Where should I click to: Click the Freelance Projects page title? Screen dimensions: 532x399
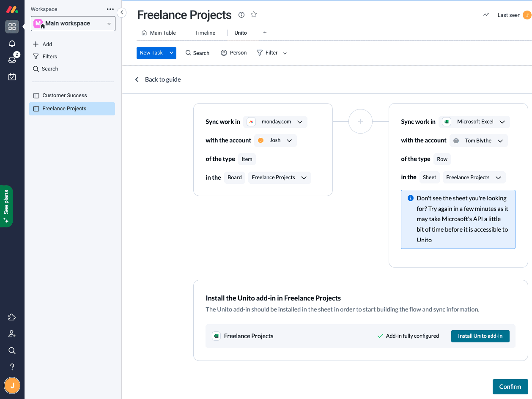click(x=184, y=15)
